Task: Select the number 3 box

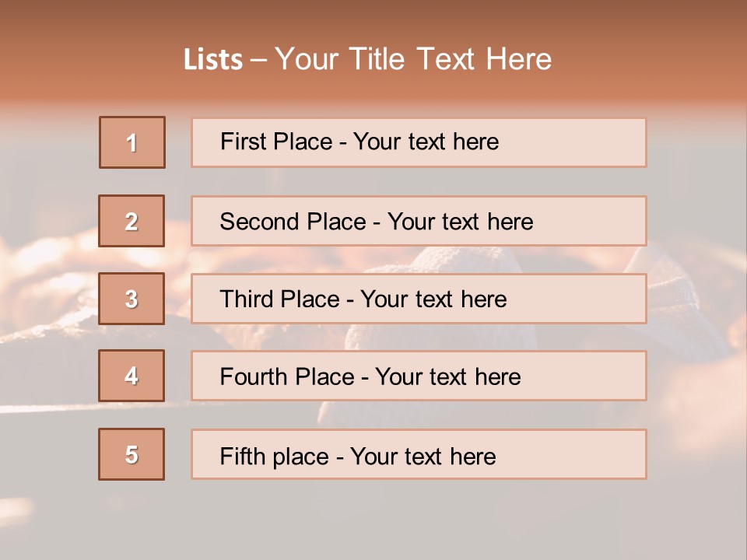Action: click(x=132, y=299)
